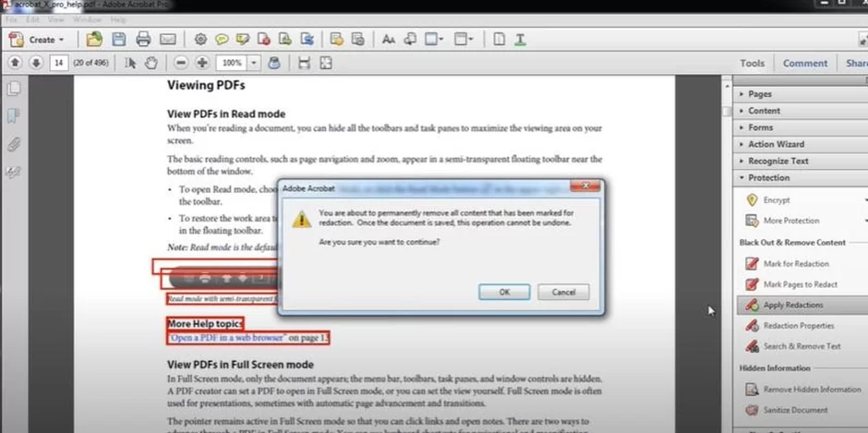The image size is (868, 433).
Task: Select the highlight text tool icon
Action: [243, 40]
